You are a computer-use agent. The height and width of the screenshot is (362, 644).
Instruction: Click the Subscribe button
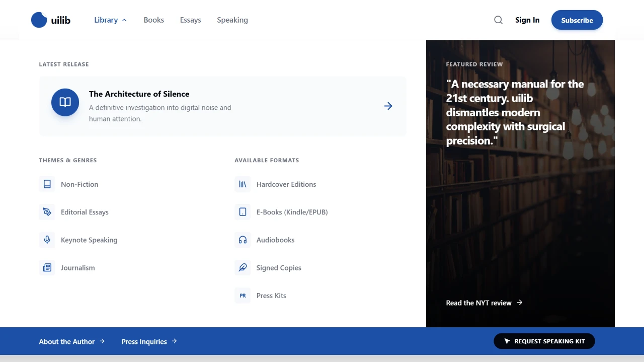577,20
